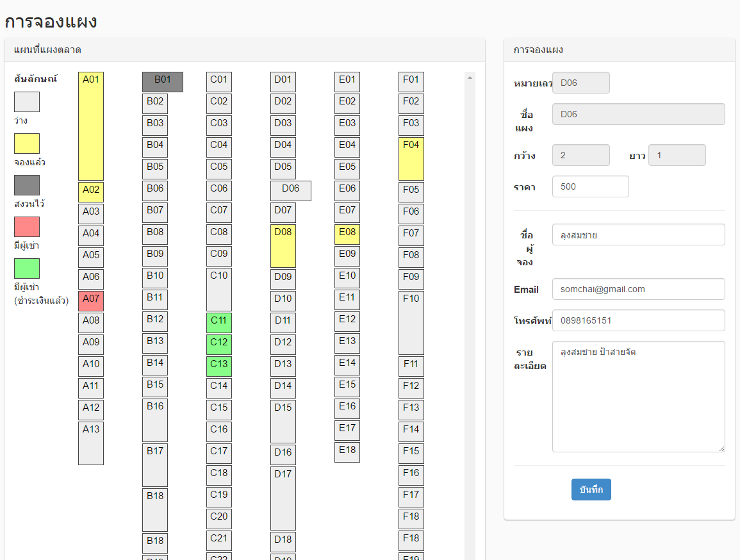Select the green stall C13
Viewport: 740px width, 560px height.
(x=219, y=366)
